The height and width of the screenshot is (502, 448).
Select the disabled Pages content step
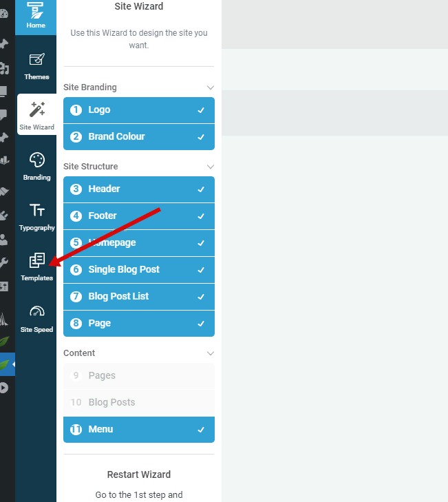(x=139, y=375)
